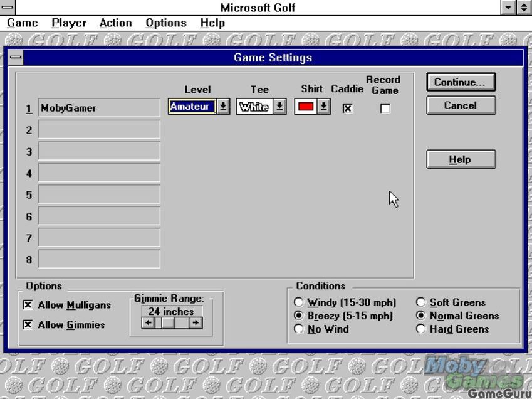This screenshot has height=399, width=532.
Task: Click the player 3 name field
Action: tap(99, 151)
